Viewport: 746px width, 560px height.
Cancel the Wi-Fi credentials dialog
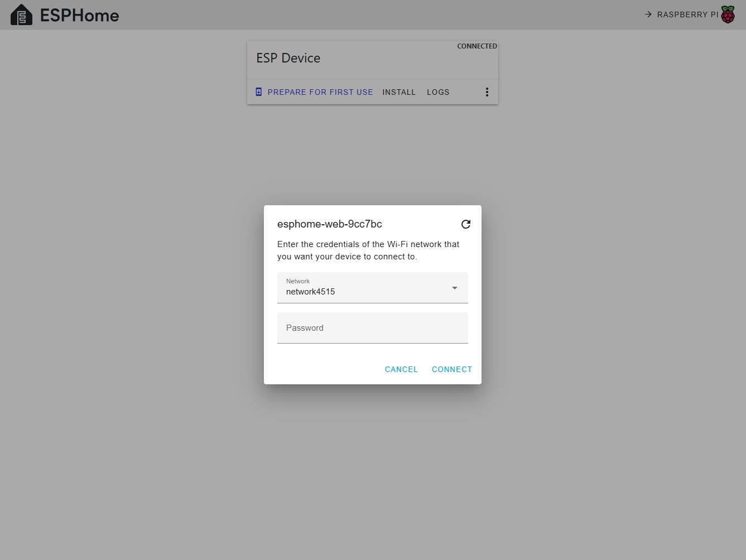[401, 369]
